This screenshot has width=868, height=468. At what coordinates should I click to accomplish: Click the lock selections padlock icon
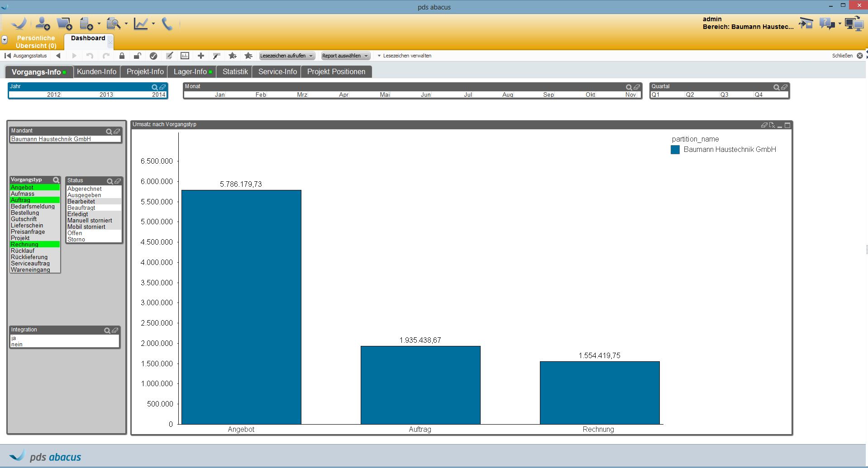(122, 56)
